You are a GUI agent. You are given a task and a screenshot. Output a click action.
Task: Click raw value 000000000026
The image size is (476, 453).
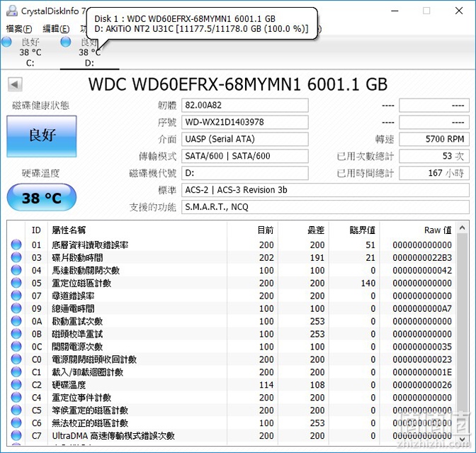[422, 385]
